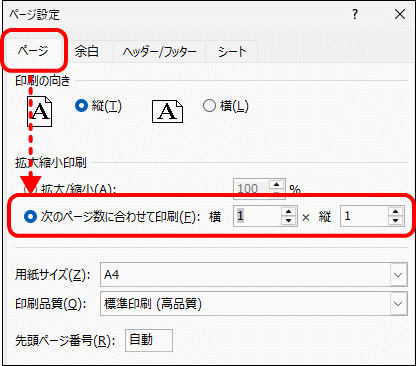This screenshot has width=416, height=366.
Task: Decrease the 縦 pages tall value
Action: tap(396, 221)
